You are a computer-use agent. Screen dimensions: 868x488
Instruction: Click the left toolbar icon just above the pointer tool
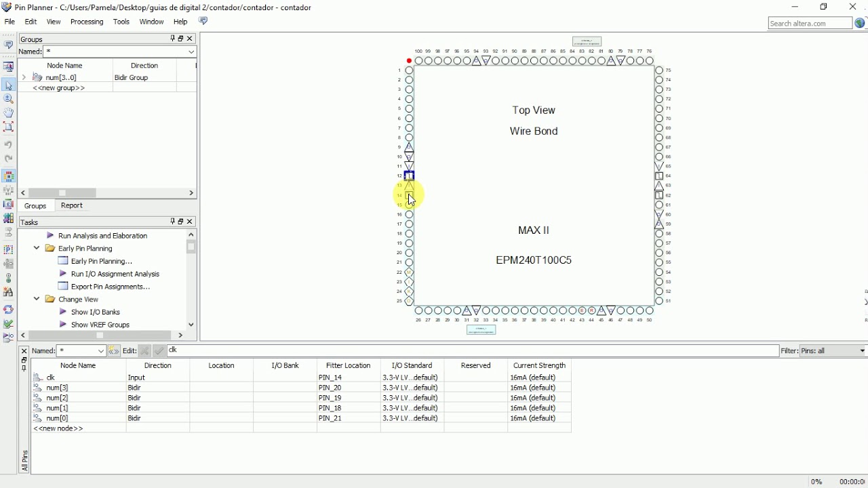coord(9,66)
